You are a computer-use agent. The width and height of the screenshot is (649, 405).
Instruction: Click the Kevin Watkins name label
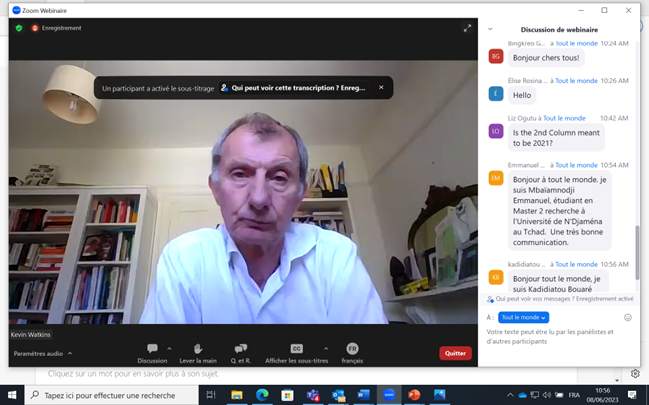pos(31,335)
